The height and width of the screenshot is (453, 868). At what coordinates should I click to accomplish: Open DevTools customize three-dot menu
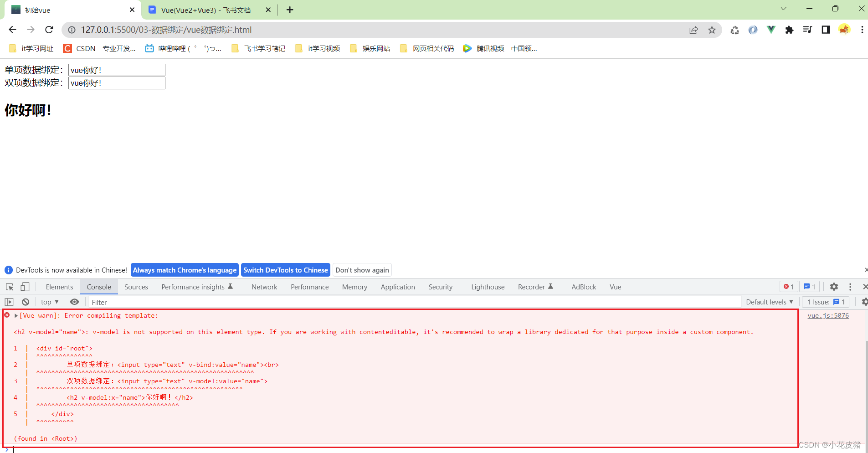pos(850,287)
